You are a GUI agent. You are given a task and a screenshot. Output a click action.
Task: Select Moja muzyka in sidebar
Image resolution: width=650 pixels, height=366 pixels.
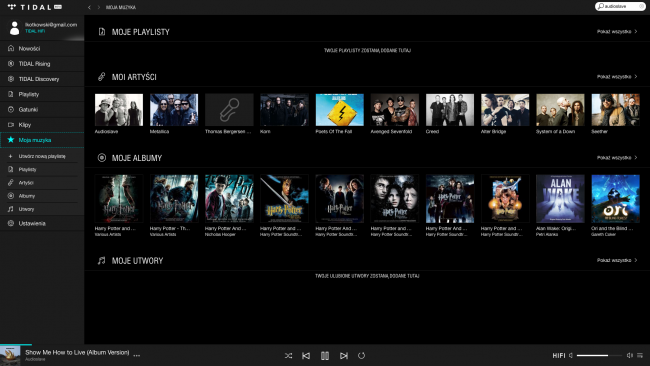pyautogui.click(x=42, y=140)
